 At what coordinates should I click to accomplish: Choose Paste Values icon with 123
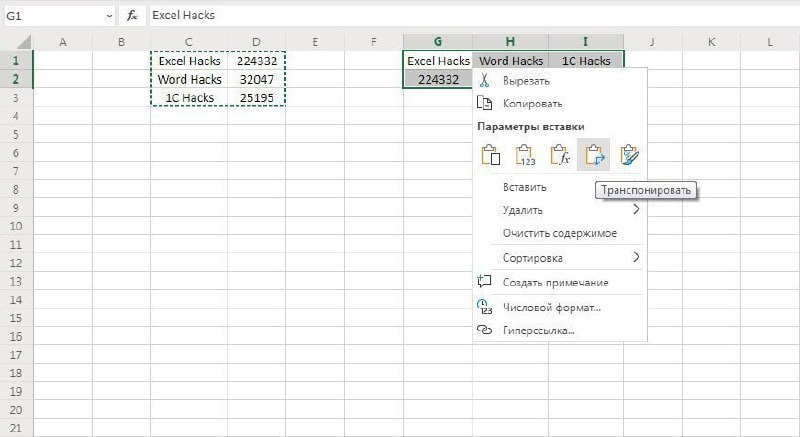(525, 155)
